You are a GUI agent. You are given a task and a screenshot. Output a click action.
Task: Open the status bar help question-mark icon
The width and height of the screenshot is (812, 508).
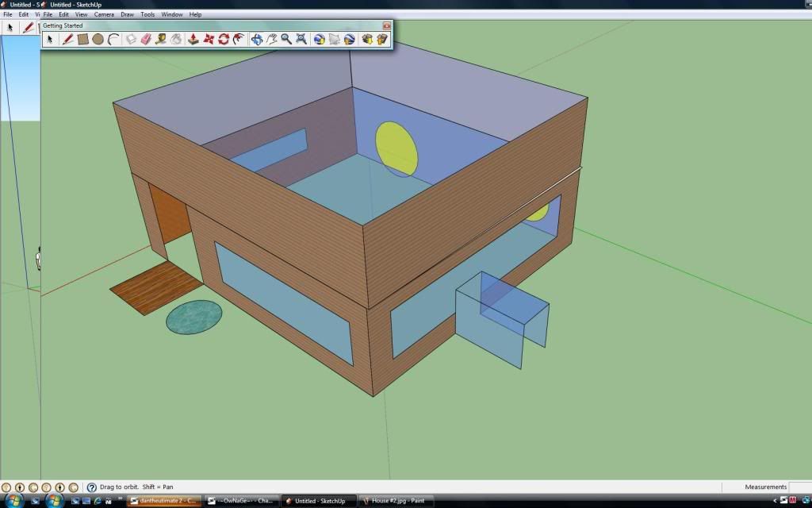(92, 487)
